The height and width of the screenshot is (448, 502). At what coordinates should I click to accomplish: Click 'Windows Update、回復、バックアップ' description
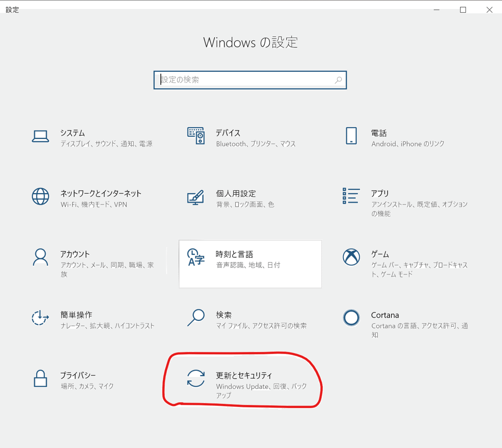tap(262, 391)
